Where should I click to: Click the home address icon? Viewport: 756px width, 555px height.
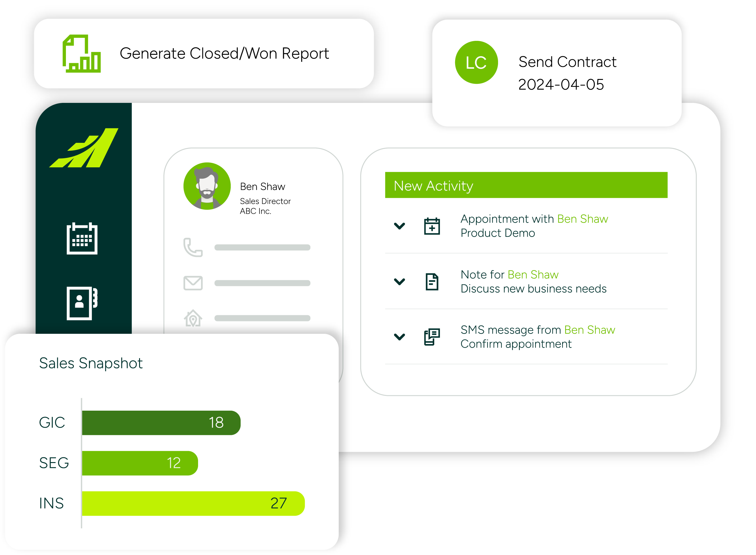pyautogui.click(x=193, y=318)
